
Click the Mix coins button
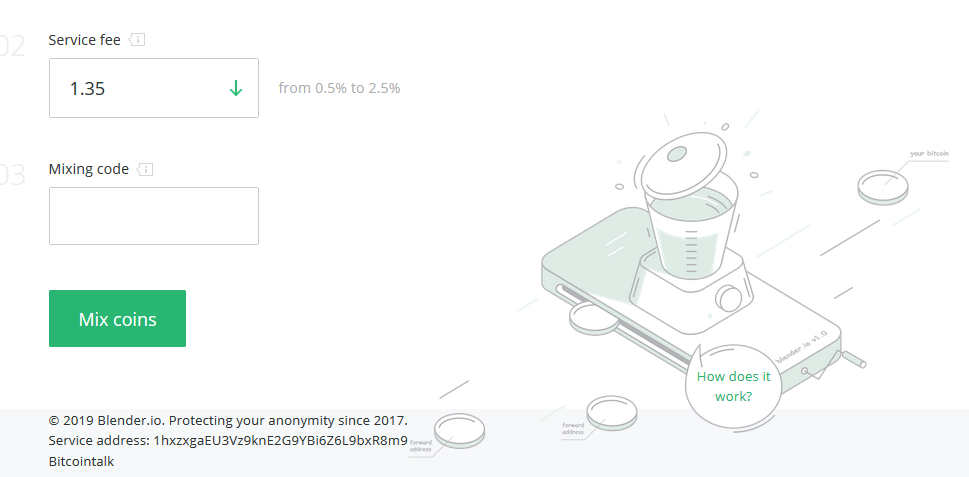[x=117, y=319]
